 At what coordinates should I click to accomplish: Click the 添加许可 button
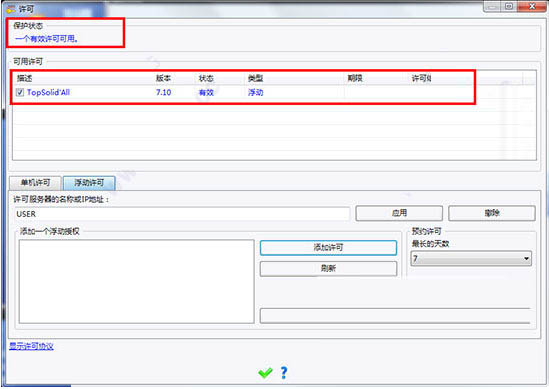click(x=328, y=248)
